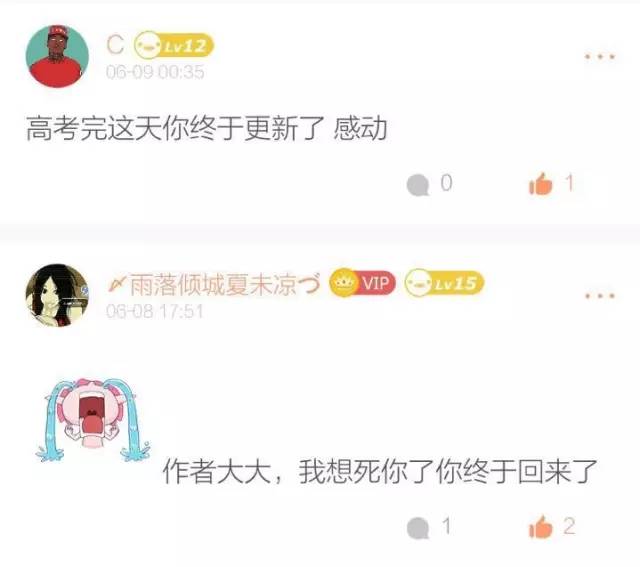View the crying sticker image

(x=93, y=419)
